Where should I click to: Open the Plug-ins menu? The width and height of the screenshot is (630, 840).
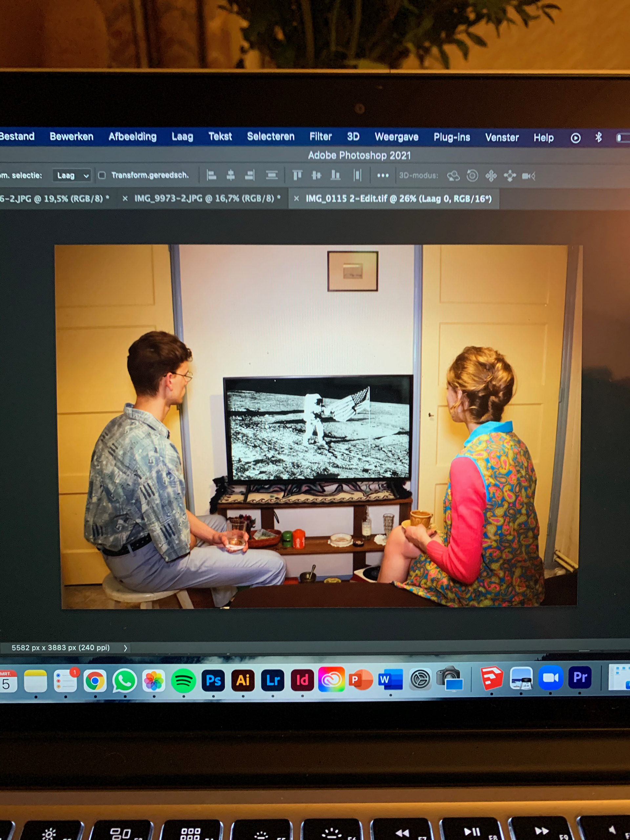tap(452, 137)
